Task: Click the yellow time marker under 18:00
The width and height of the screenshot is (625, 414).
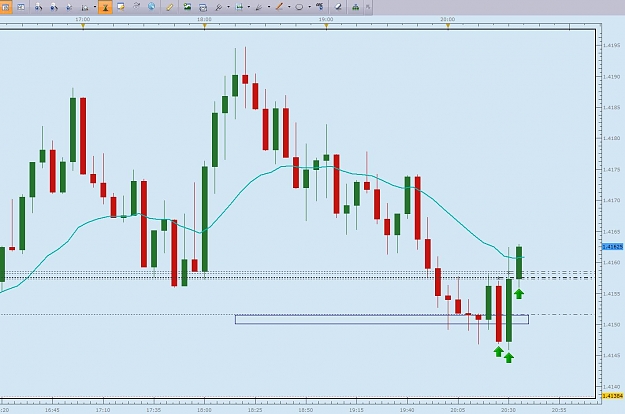Action: coord(204,26)
